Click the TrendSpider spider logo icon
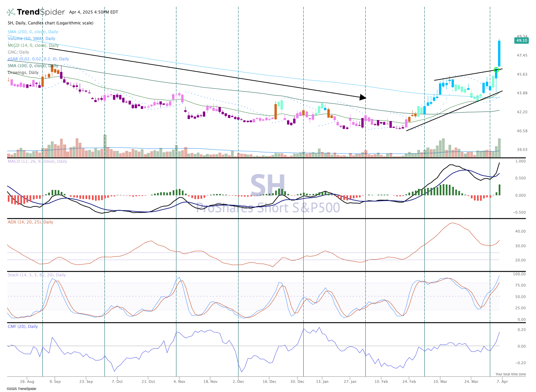536x392 pixels. pos(11,12)
